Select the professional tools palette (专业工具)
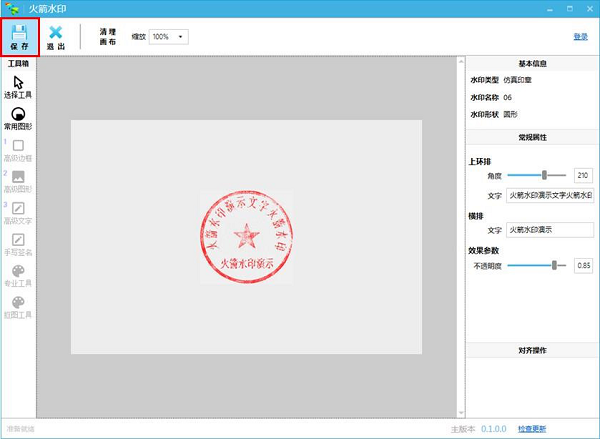This screenshot has width=600, height=439. click(x=18, y=272)
